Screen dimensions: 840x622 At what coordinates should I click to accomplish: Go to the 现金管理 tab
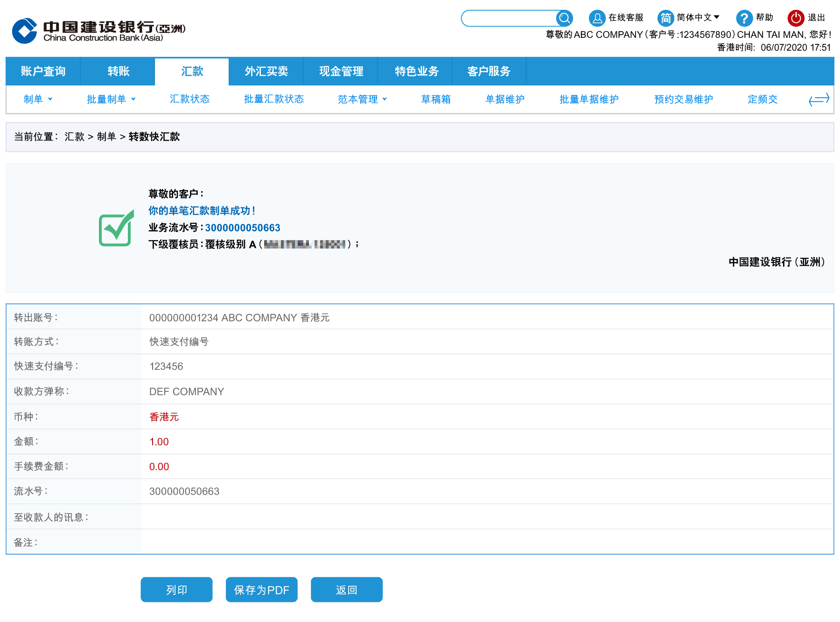341,71
